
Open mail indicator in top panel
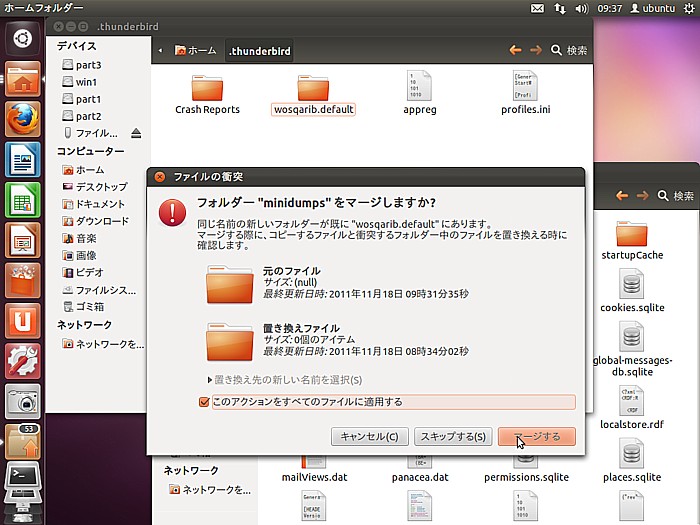[537, 8]
